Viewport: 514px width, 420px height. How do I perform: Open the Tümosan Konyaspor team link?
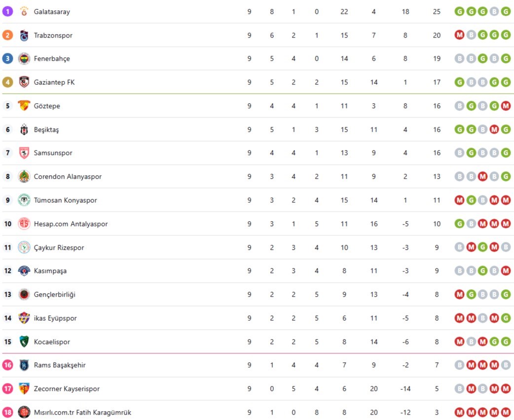point(65,200)
